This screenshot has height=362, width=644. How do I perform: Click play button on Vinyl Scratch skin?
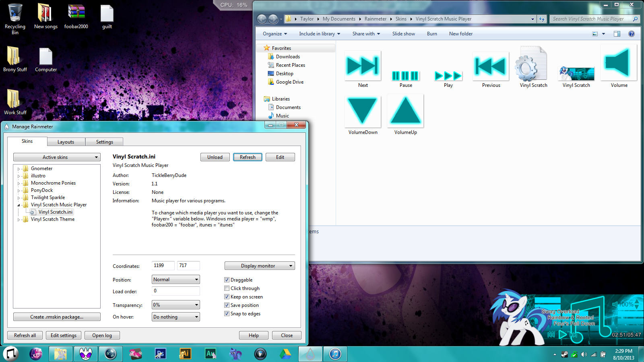pos(563,334)
